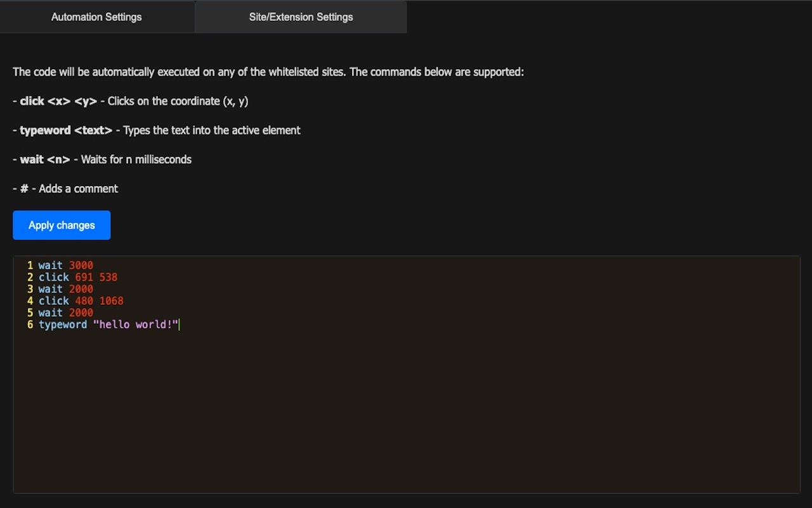
Task: Click line number 6 beside typeword
Action: pos(29,324)
